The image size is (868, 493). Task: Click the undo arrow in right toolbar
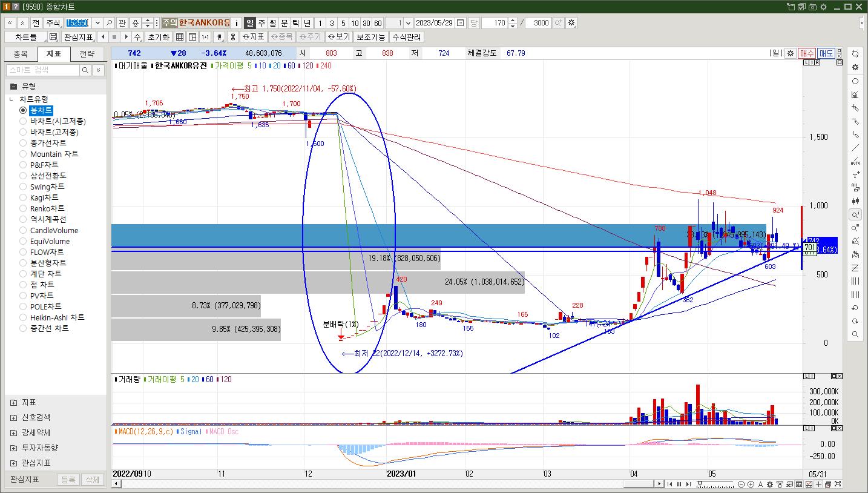pyautogui.click(x=855, y=308)
